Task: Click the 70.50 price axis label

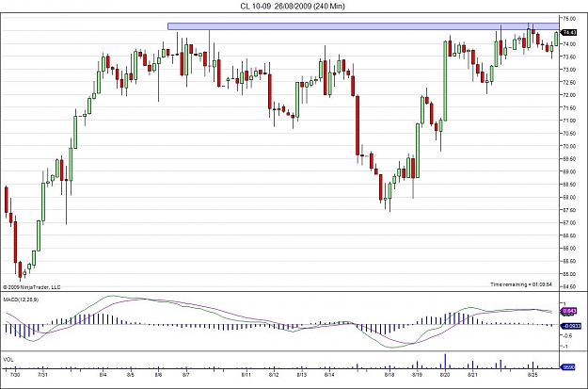Action: (569, 134)
